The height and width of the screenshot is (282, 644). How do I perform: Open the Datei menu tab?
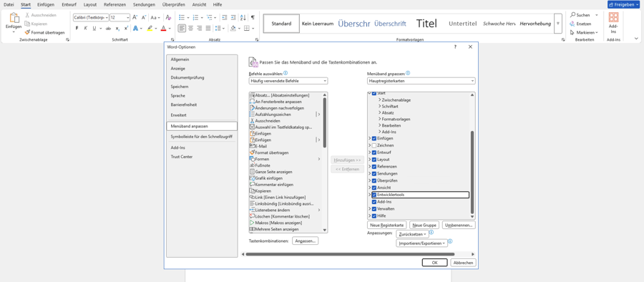pyautogui.click(x=9, y=4)
